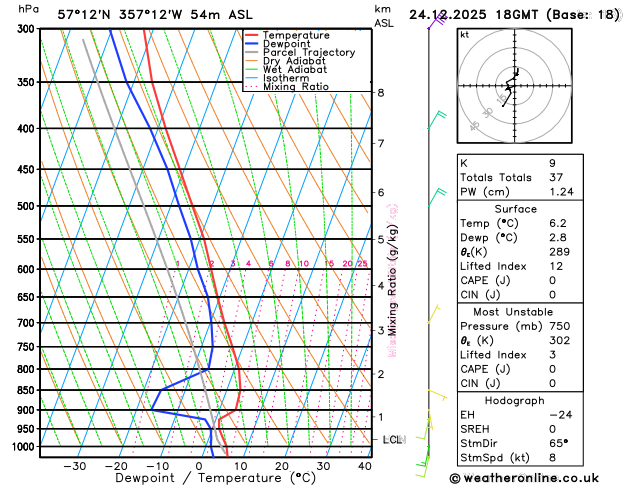The height and width of the screenshot is (486, 629).
Task: Click the StmDir value 65°
Action: 559,443
